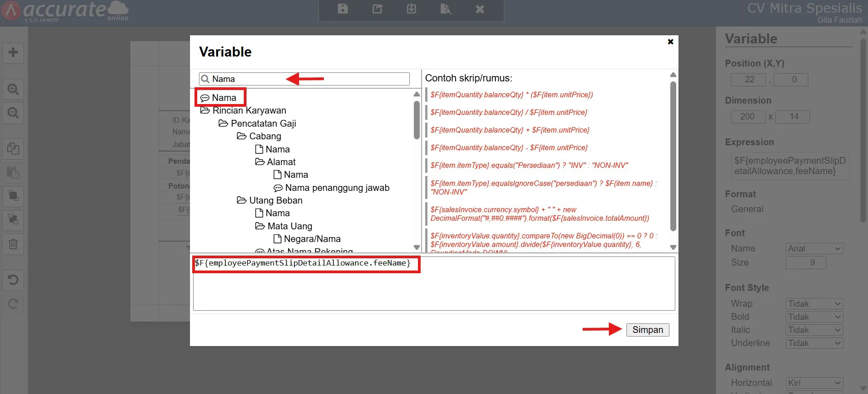The width and height of the screenshot is (868, 394).
Task: Click the Nama search field
Action: coord(304,79)
